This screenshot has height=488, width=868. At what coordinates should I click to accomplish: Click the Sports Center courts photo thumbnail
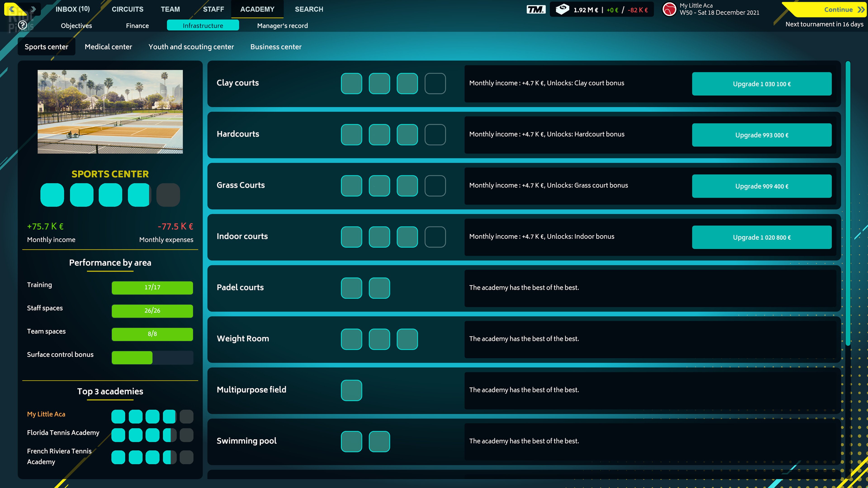(x=110, y=112)
